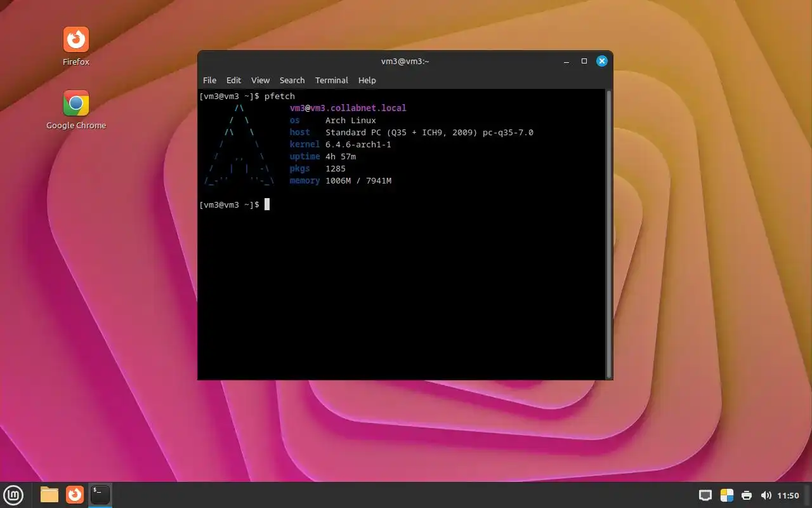Screen dimensions: 812x508
Task: Open the Firefox desktop shortcut
Action: 76,46
